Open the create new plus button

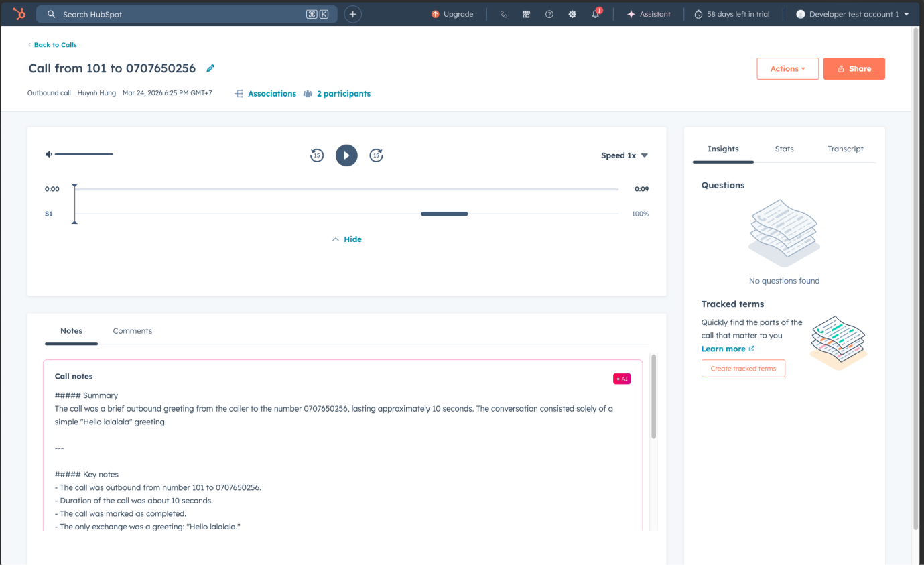coord(353,14)
